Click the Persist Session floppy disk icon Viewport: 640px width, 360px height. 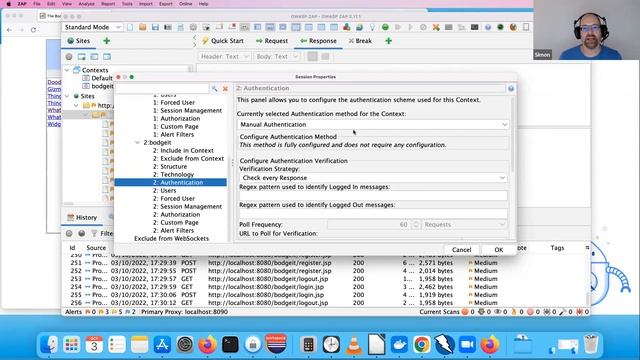tap(155, 27)
